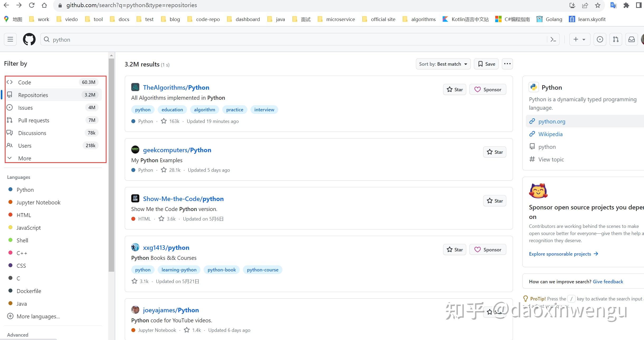Click the sidebar vertical scrollbar
Screen dimensions: 644x340
point(111,165)
